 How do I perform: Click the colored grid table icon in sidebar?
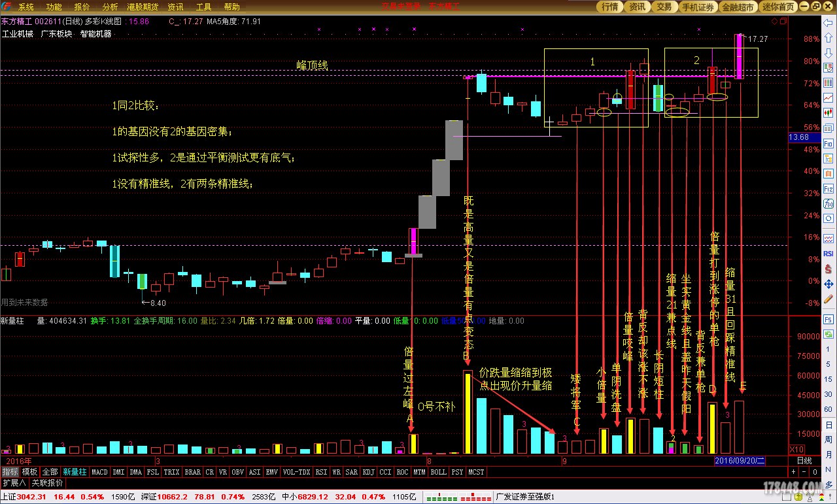828,82
